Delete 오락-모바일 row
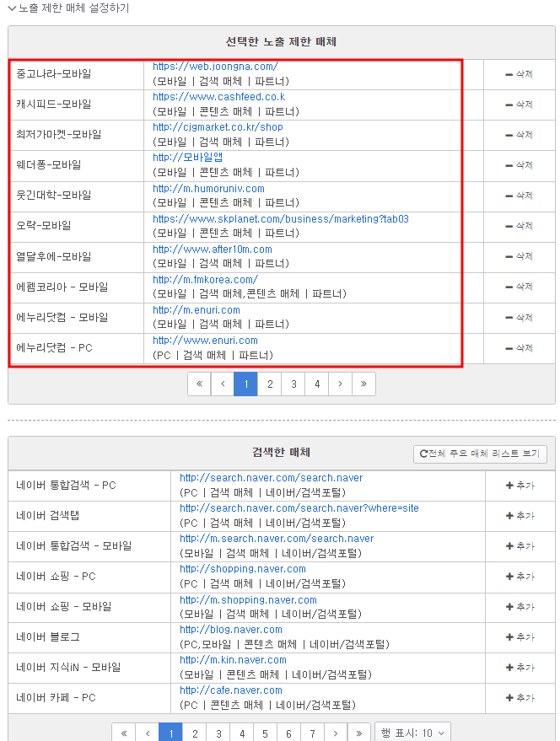The image size is (560, 741). pos(519,226)
